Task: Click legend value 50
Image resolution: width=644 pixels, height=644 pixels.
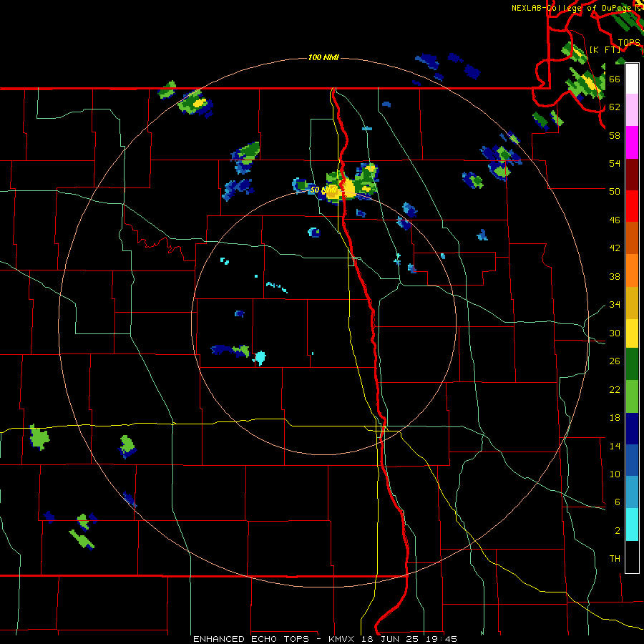Action: point(615,191)
